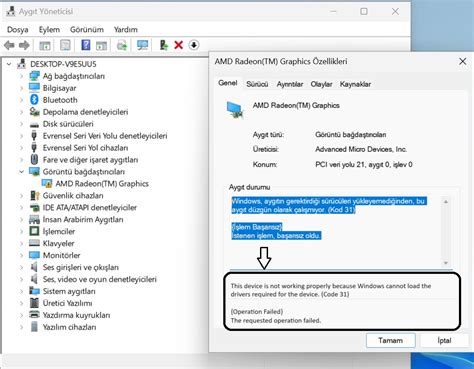Screen dimensions: 474x369
Task: Click the 'Advanced Micro Devices, Inc.' value
Action: click(361, 149)
